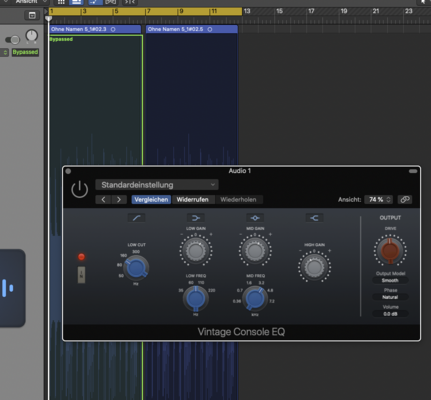The width and height of the screenshot is (431, 400).
Task: Toggle the low shelf band icon
Action: pyautogui.click(x=196, y=218)
